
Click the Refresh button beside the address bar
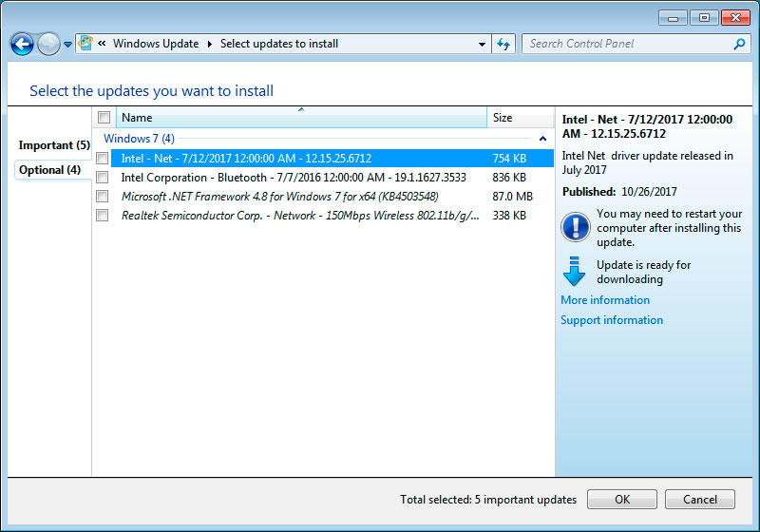coord(503,44)
